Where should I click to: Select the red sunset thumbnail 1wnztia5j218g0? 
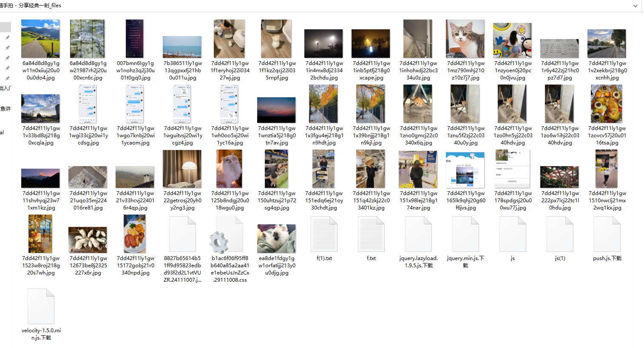(276, 110)
